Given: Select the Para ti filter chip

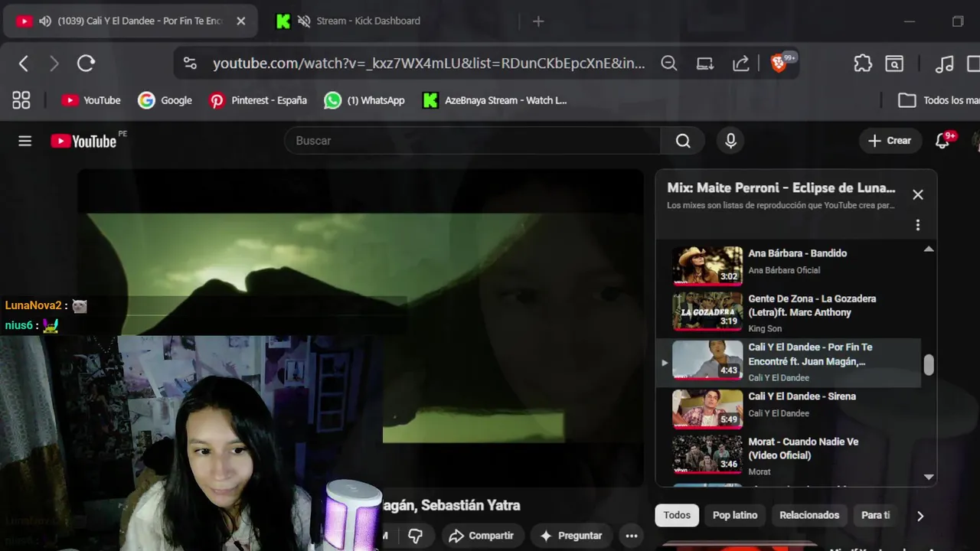Looking at the screenshot, I should [x=876, y=515].
